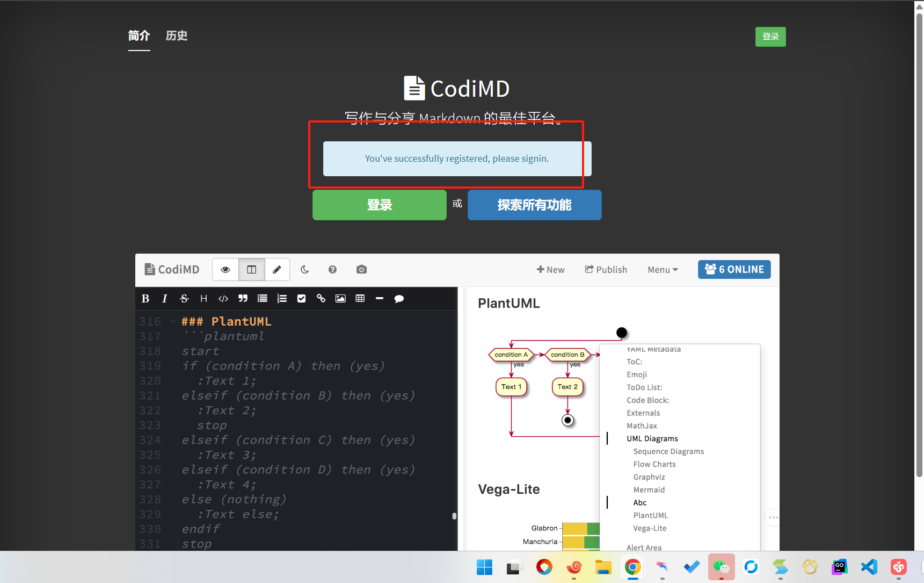This screenshot has width=924, height=583.
Task: Toggle split view mode (both columns)
Action: coord(251,270)
